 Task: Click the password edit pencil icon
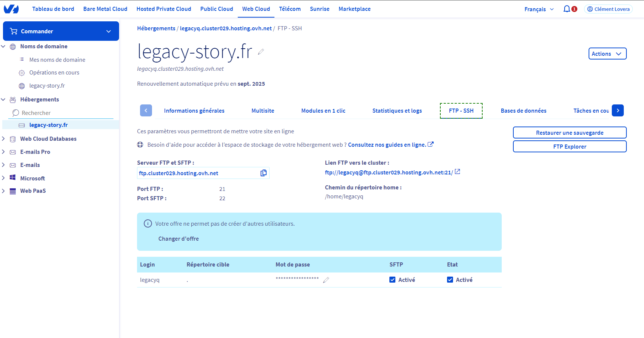(x=326, y=280)
